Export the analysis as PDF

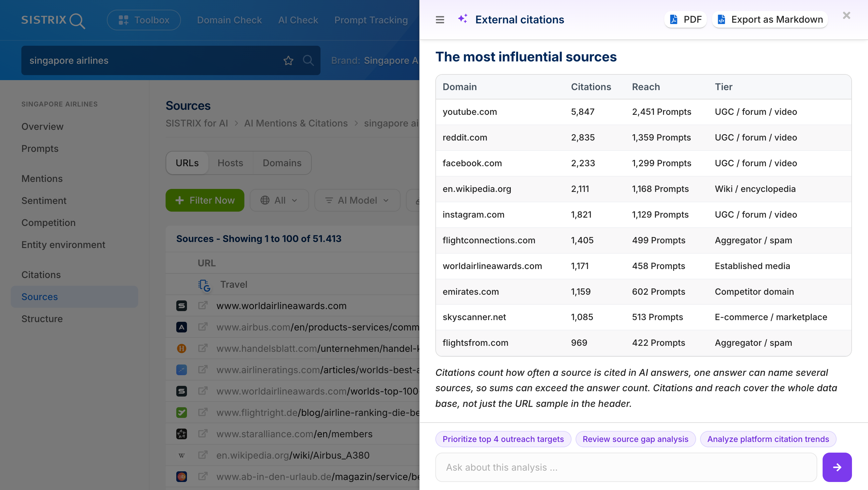pos(685,20)
